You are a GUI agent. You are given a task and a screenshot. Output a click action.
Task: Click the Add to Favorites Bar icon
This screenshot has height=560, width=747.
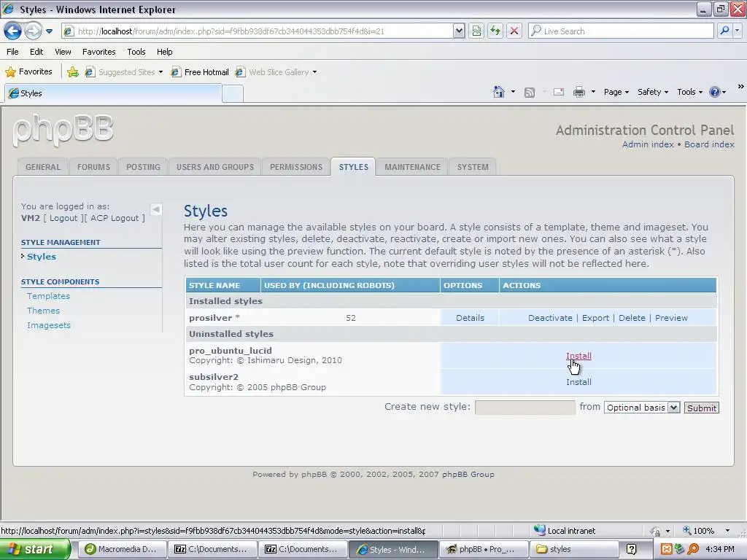tap(73, 72)
